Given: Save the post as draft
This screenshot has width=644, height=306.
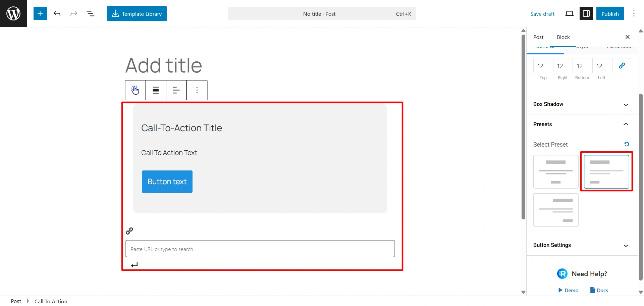Looking at the screenshot, I should point(542,14).
